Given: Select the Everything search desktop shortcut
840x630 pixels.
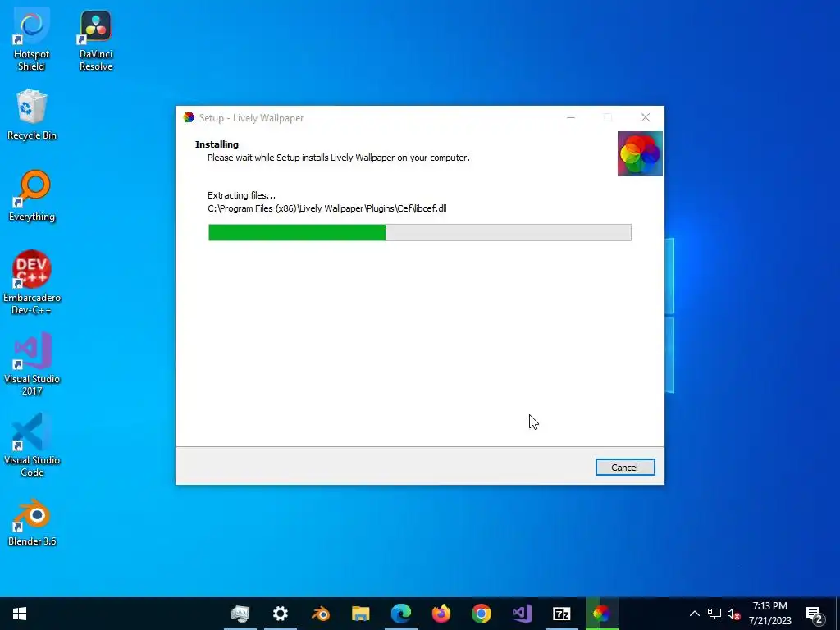Looking at the screenshot, I should [x=32, y=195].
